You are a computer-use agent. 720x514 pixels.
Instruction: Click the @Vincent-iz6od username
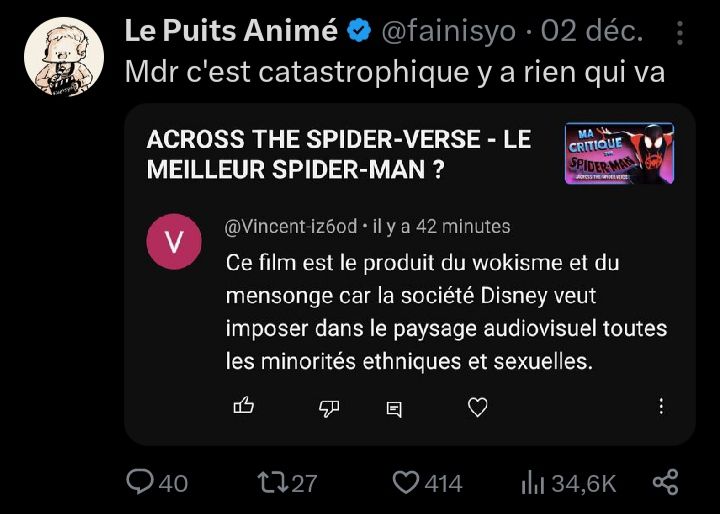coord(291,227)
